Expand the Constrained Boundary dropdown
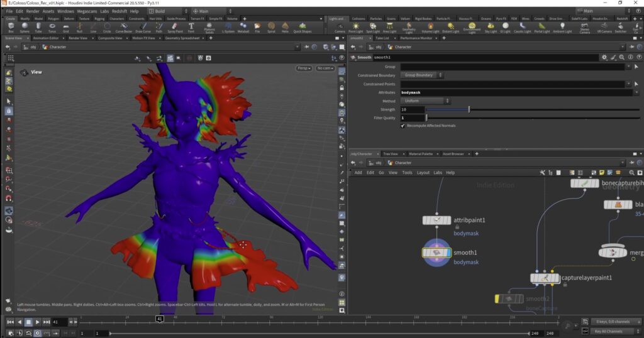The width and height of the screenshot is (644, 338). [x=423, y=75]
